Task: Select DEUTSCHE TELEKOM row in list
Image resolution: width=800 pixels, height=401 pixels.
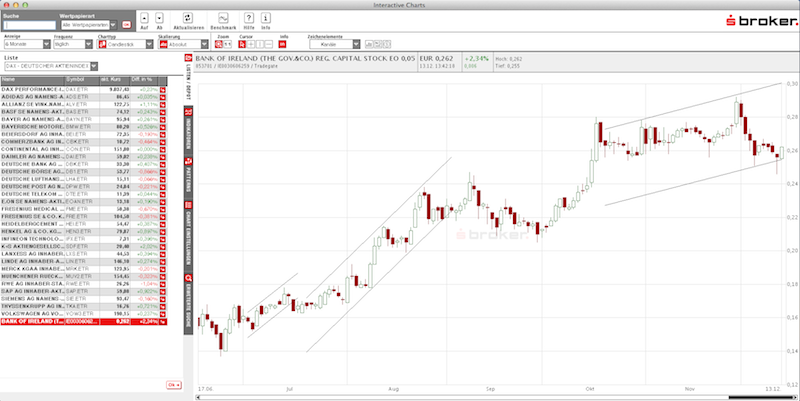Action: tap(84, 194)
